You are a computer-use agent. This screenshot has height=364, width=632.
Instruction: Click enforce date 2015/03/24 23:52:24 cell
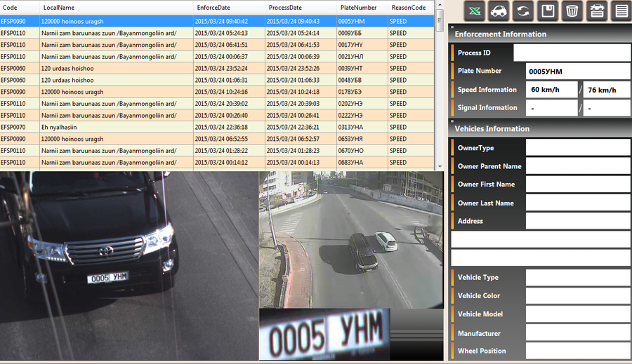coord(229,68)
